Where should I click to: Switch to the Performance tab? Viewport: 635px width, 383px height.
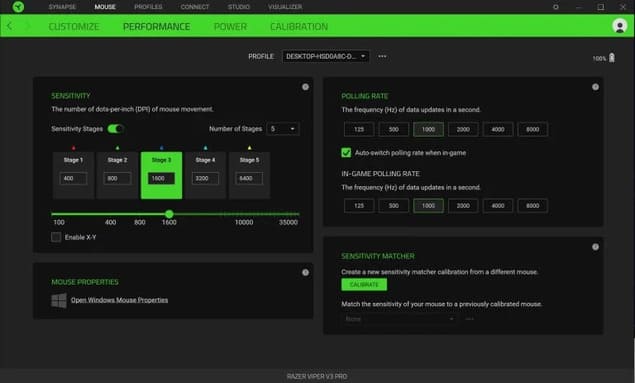coord(156,26)
